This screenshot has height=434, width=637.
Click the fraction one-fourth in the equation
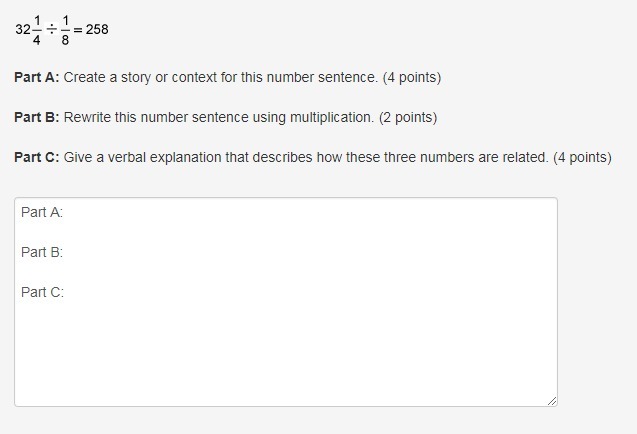pos(37,30)
